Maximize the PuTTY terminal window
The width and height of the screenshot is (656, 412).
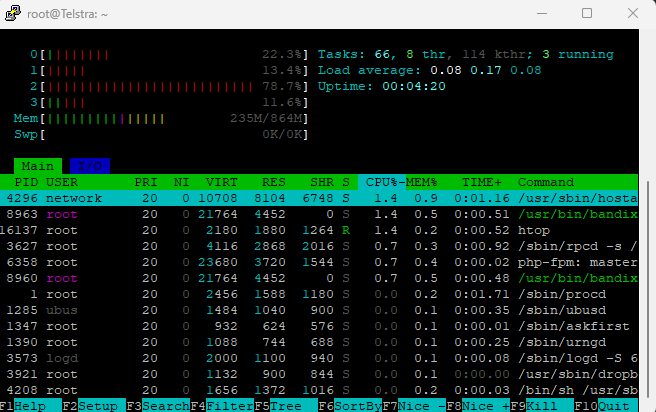click(x=587, y=14)
